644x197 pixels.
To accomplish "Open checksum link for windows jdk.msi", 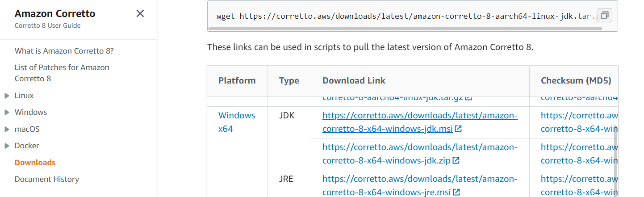I will click(579, 122).
